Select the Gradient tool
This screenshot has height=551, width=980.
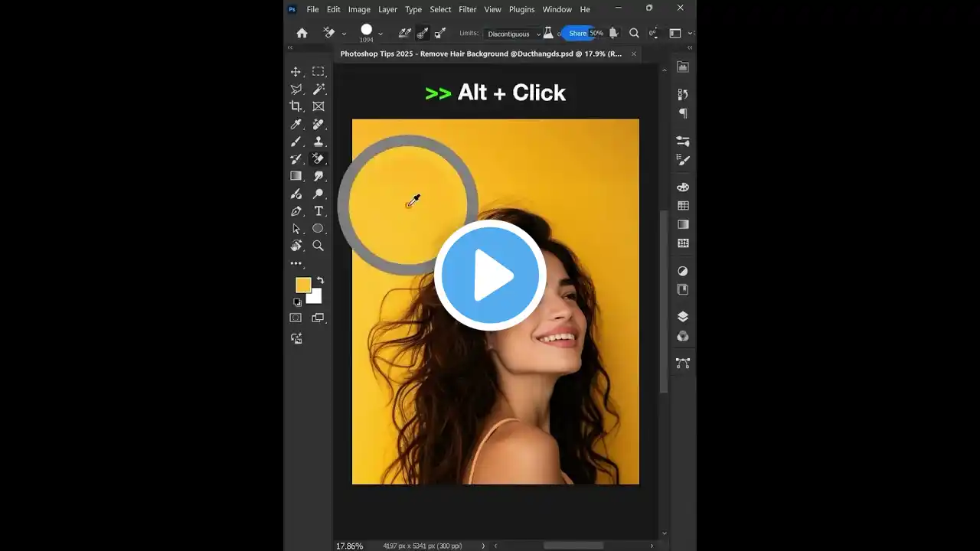pyautogui.click(x=296, y=176)
